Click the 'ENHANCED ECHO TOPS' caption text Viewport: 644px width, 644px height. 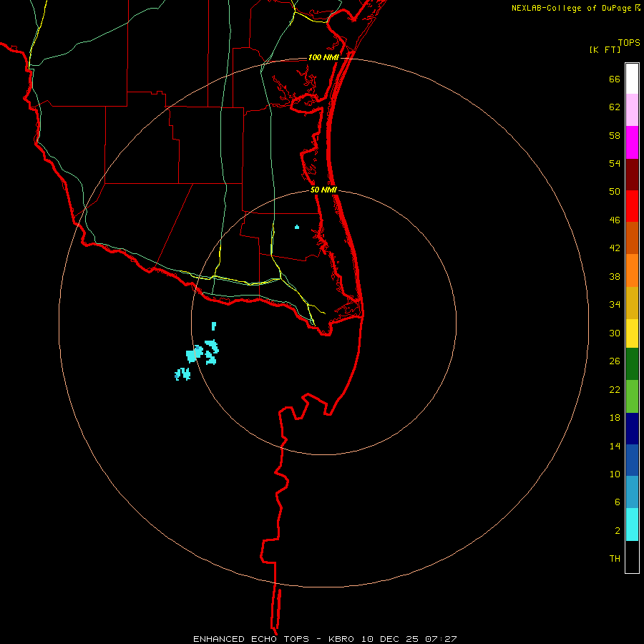pyautogui.click(x=250, y=639)
